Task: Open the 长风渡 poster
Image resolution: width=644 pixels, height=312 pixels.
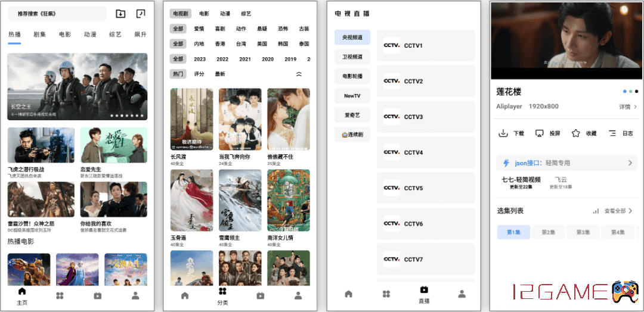Action: click(x=192, y=119)
